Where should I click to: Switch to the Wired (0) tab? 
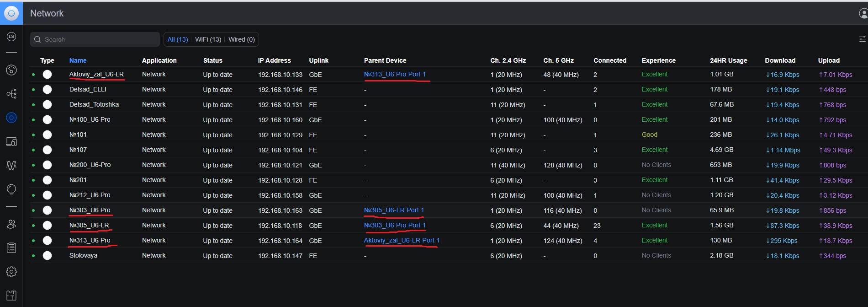click(242, 39)
